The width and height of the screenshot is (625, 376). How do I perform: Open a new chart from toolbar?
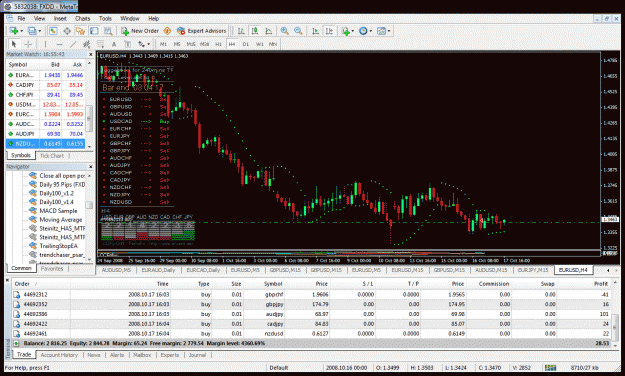click(x=15, y=31)
